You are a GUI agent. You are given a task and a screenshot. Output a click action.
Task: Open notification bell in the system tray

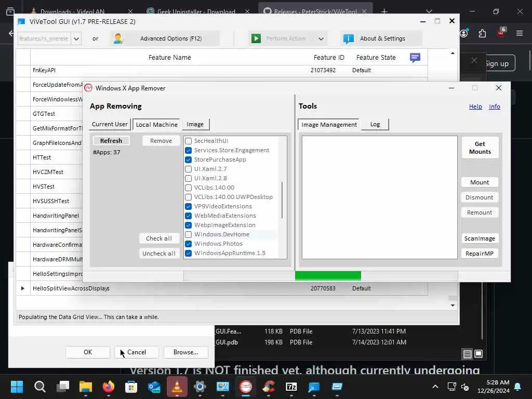(x=518, y=387)
